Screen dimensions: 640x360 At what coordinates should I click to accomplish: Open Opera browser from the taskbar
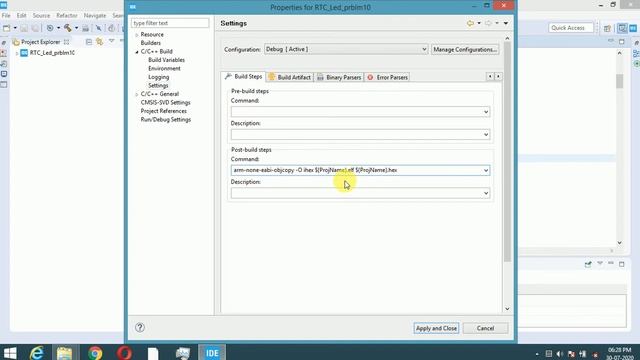(124, 353)
